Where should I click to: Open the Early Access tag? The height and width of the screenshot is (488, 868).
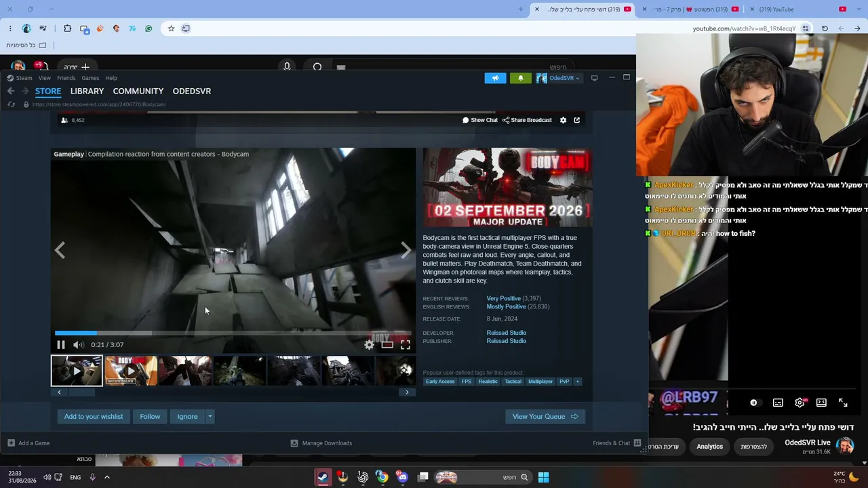pyautogui.click(x=440, y=382)
